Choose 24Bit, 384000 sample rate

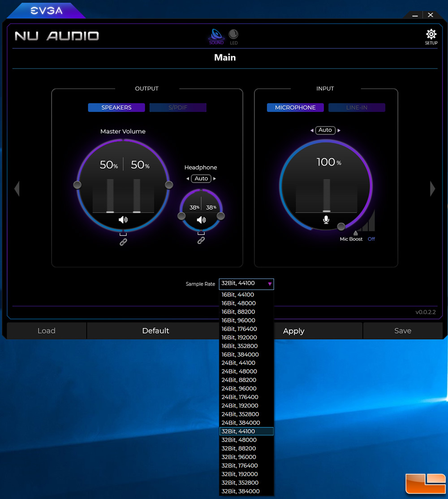246,422
